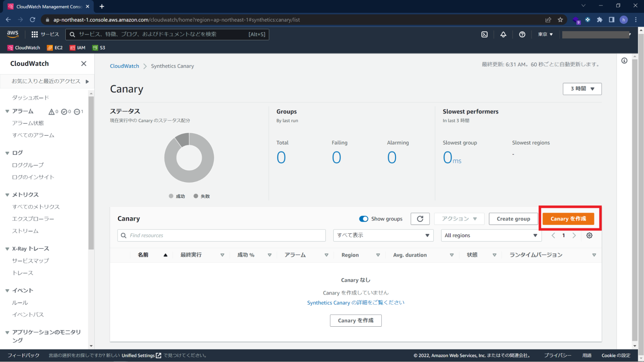Collapse the メトリクス sidebar section
644x362 pixels.
pos(7,195)
